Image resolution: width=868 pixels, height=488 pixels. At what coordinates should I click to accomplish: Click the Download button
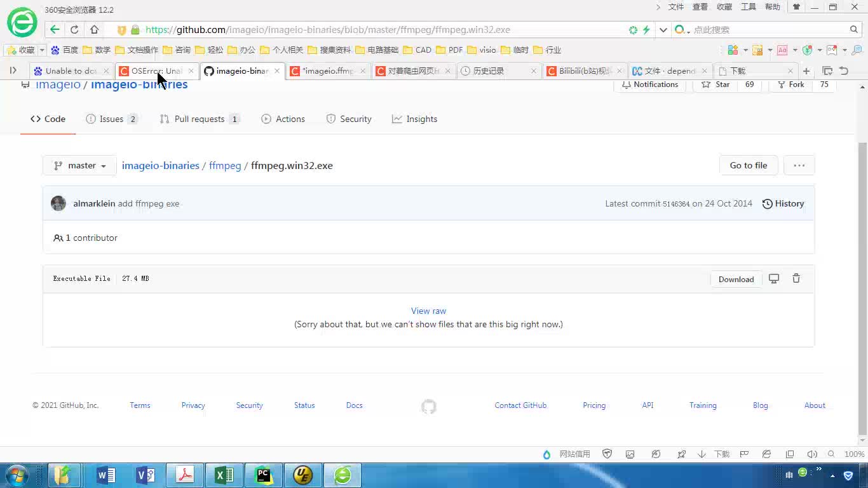(x=736, y=279)
